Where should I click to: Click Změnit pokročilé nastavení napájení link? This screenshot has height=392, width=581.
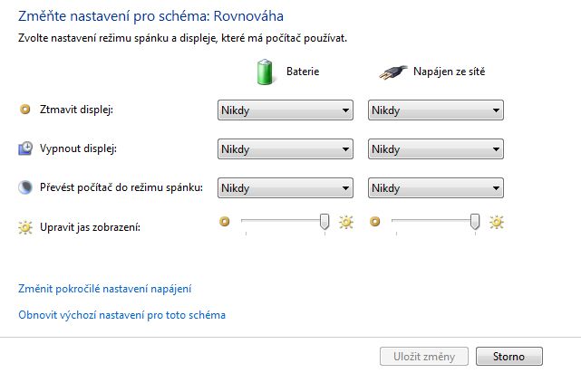[105, 289]
